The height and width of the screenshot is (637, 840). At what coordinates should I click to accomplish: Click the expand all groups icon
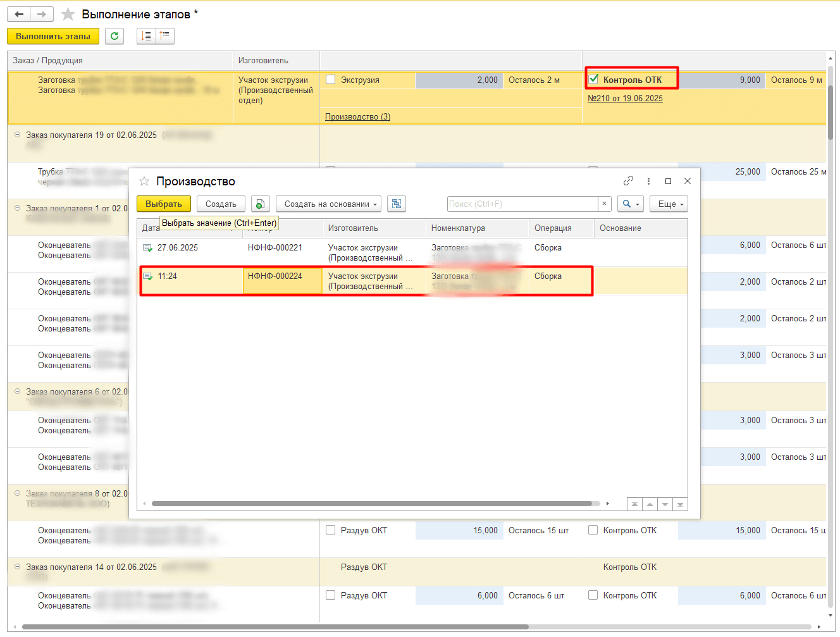(146, 36)
